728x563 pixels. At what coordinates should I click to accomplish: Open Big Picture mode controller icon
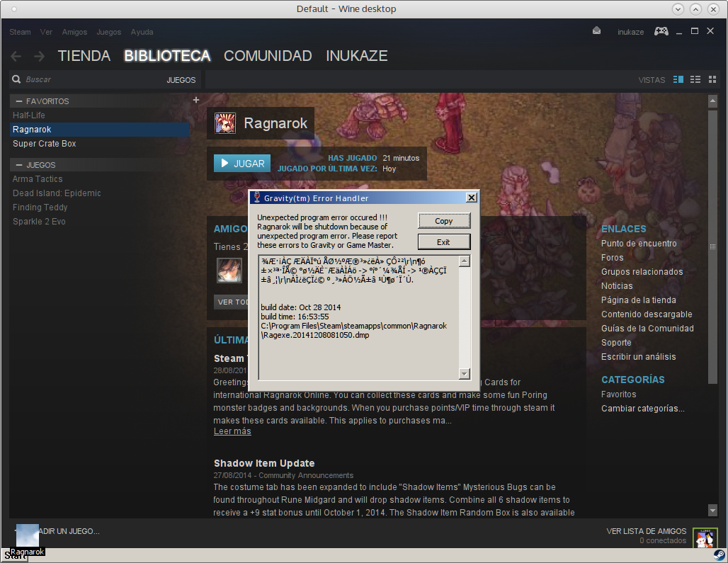pos(661,31)
